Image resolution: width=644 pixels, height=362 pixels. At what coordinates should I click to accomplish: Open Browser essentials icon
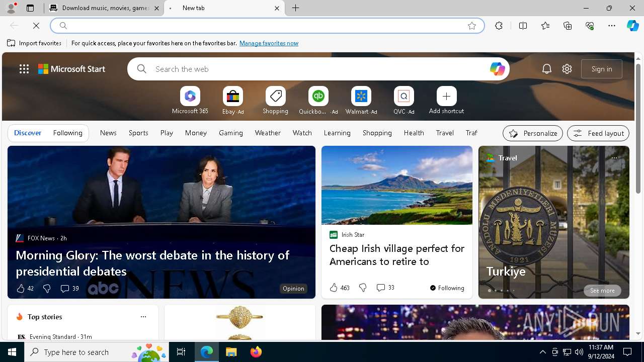coord(590,26)
